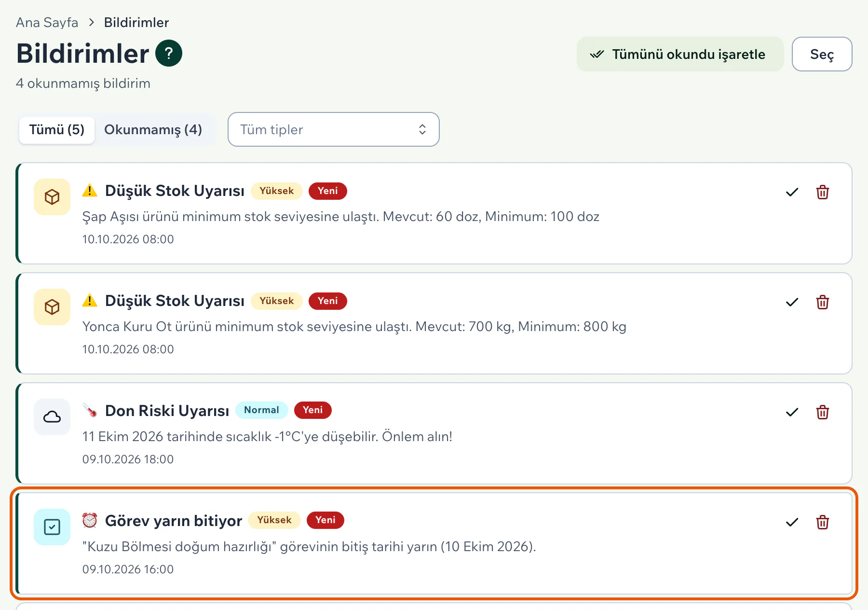
Task: Click the box icon of first stock alert
Action: (x=52, y=197)
